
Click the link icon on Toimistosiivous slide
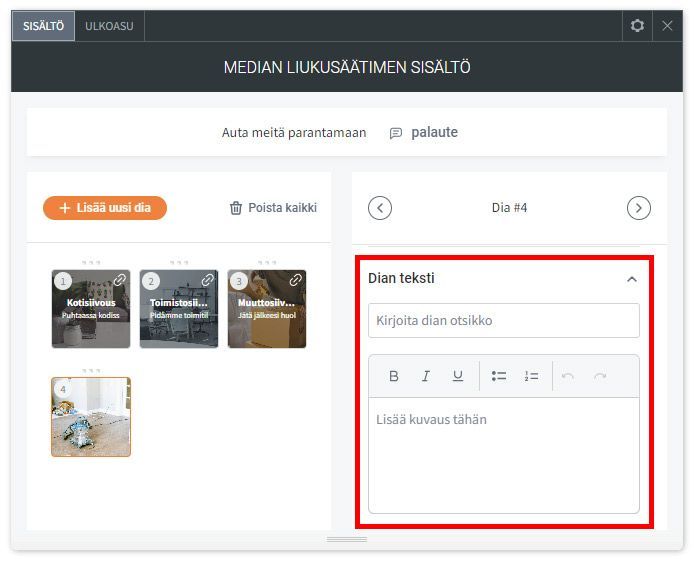[207, 280]
